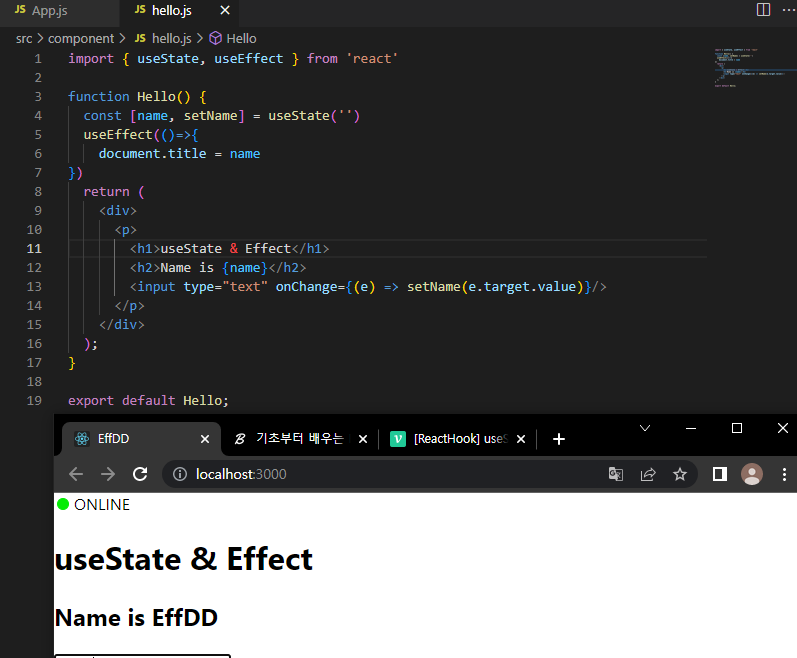The image size is (797, 658).
Task: Open the Chrome three-dot menu
Action: click(784, 475)
